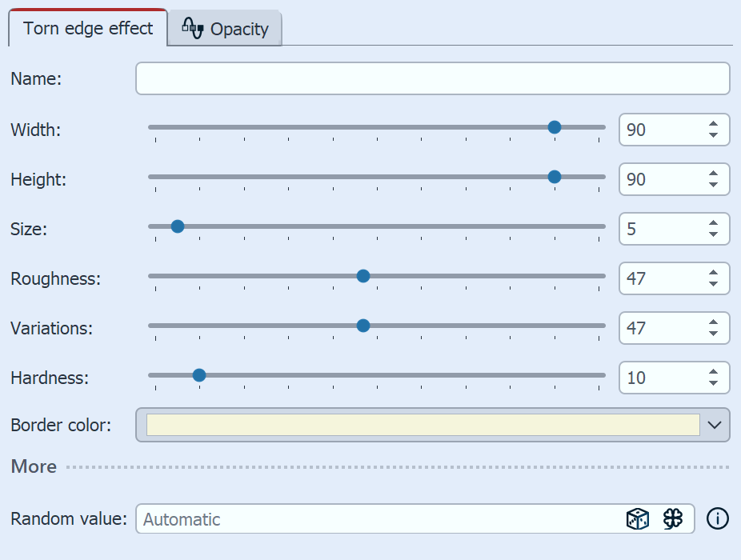The image size is (741, 560).
Task: Click the Border color swatch
Action: point(423,425)
